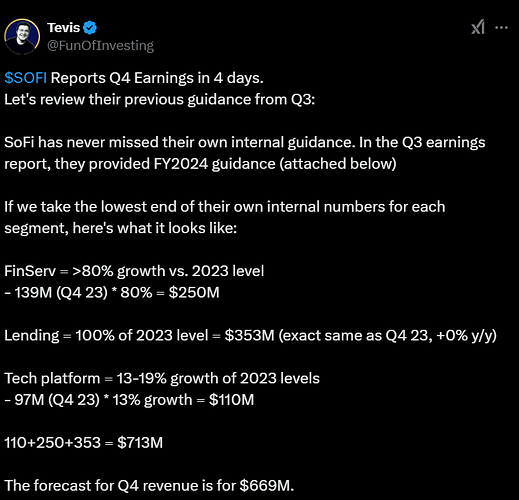Click the Lending $353M line
This screenshot has width=519, height=500.
click(250, 335)
